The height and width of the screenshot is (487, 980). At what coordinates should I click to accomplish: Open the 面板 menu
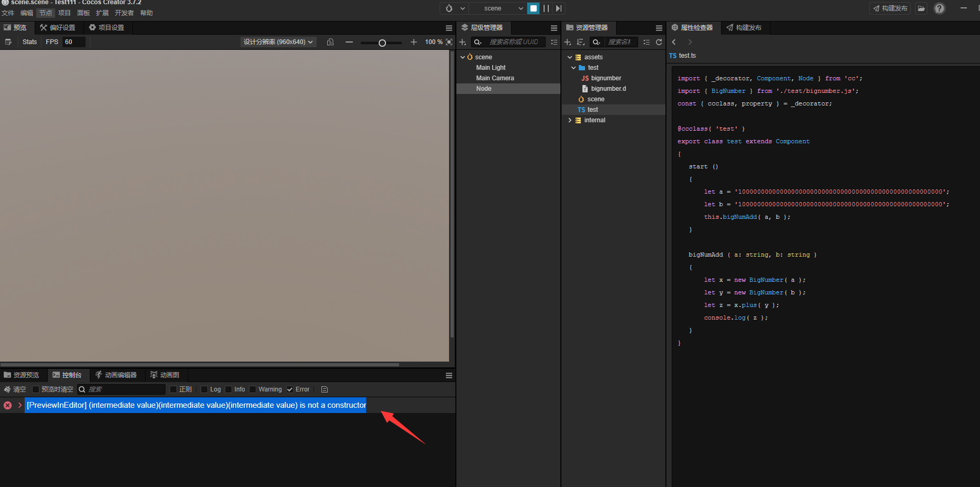pos(84,13)
